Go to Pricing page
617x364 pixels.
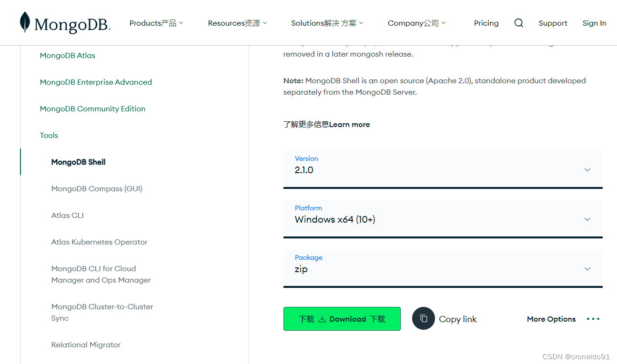486,23
